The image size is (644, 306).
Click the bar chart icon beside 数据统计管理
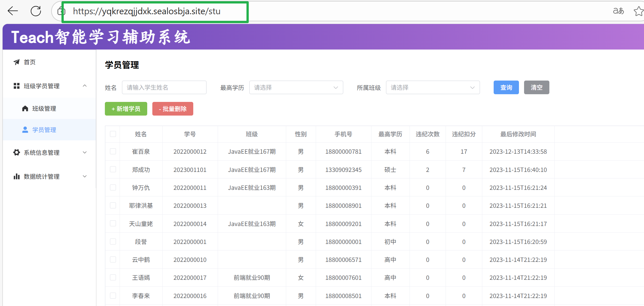(16, 176)
